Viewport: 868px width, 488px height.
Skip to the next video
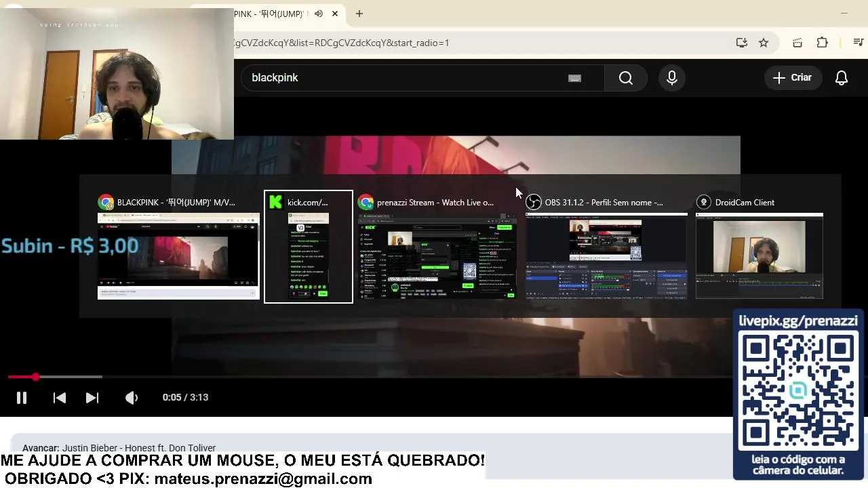(92, 398)
